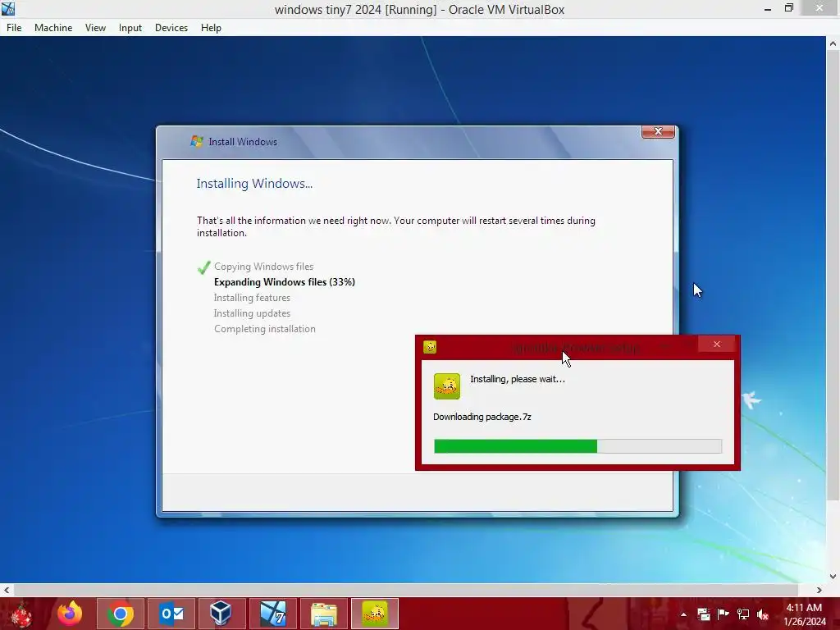Click the 'Expanding Windows files (33%)' step

click(x=285, y=282)
